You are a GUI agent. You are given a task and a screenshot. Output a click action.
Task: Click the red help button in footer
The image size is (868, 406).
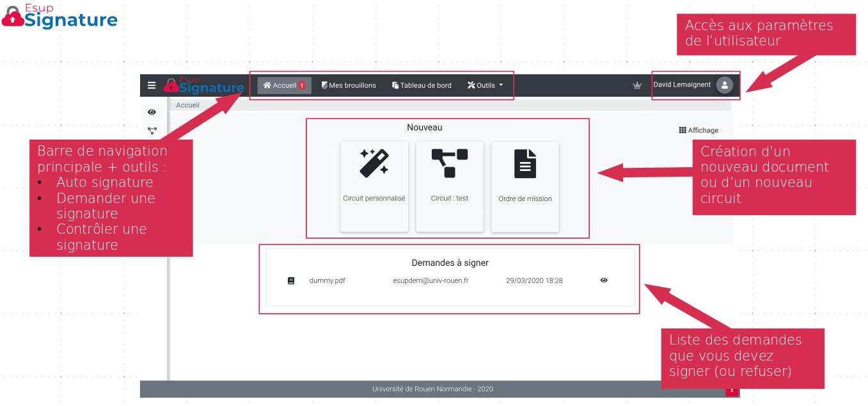[732, 391]
